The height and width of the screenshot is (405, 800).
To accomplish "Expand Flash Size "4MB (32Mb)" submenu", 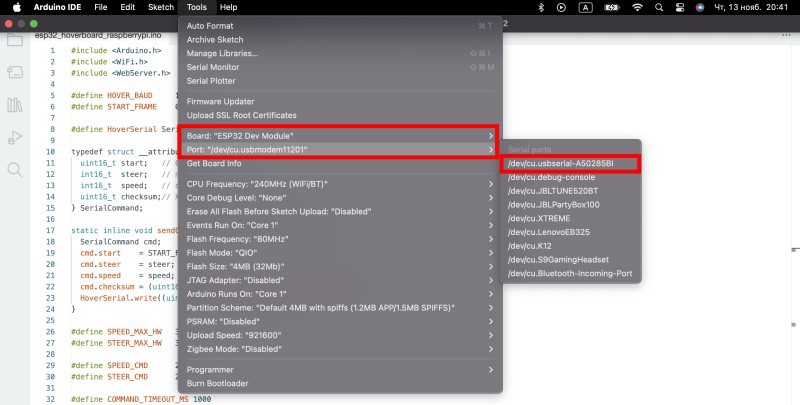I will pyautogui.click(x=340, y=267).
